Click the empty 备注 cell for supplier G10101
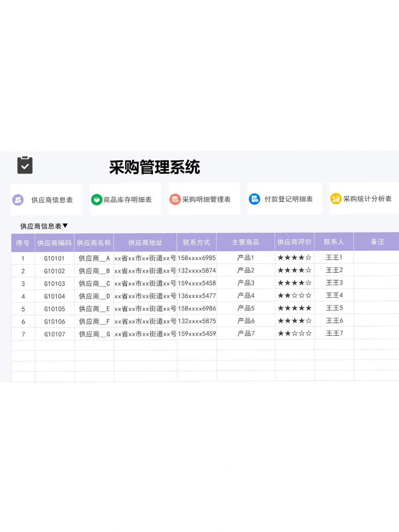 376,258
